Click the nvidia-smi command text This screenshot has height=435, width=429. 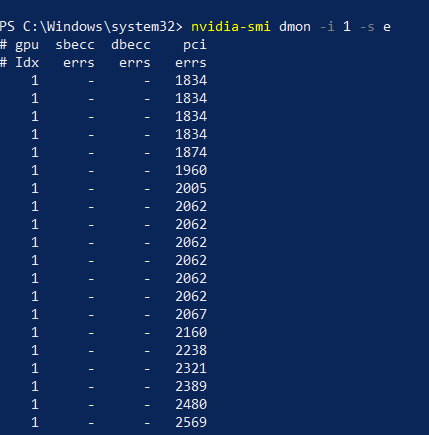tap(231, 27)
